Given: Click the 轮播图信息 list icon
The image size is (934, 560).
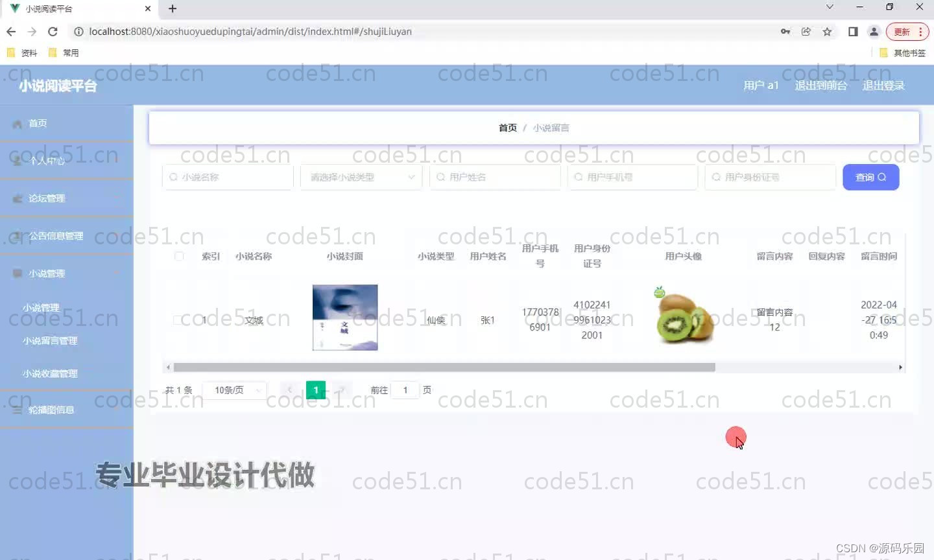Looking at the screenshot, I should tap(17, 409).
